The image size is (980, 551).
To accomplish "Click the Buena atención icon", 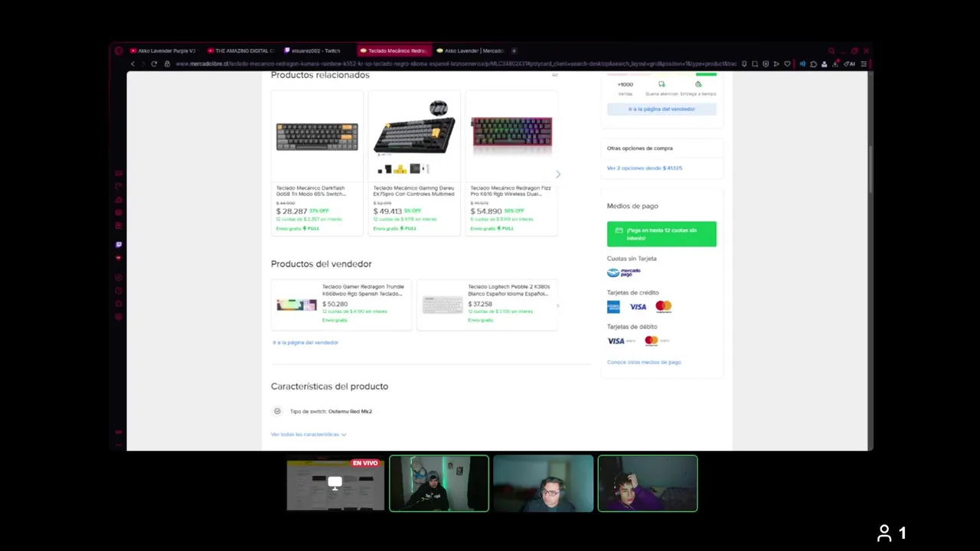I will (x=661, y=84).
